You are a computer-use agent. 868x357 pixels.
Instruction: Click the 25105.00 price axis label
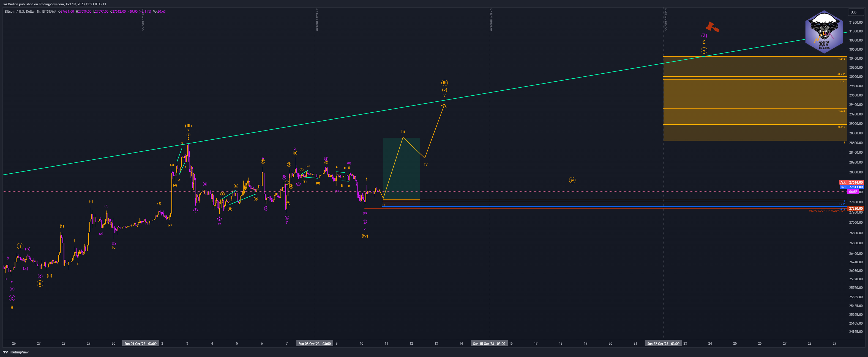tap(856, 323)
